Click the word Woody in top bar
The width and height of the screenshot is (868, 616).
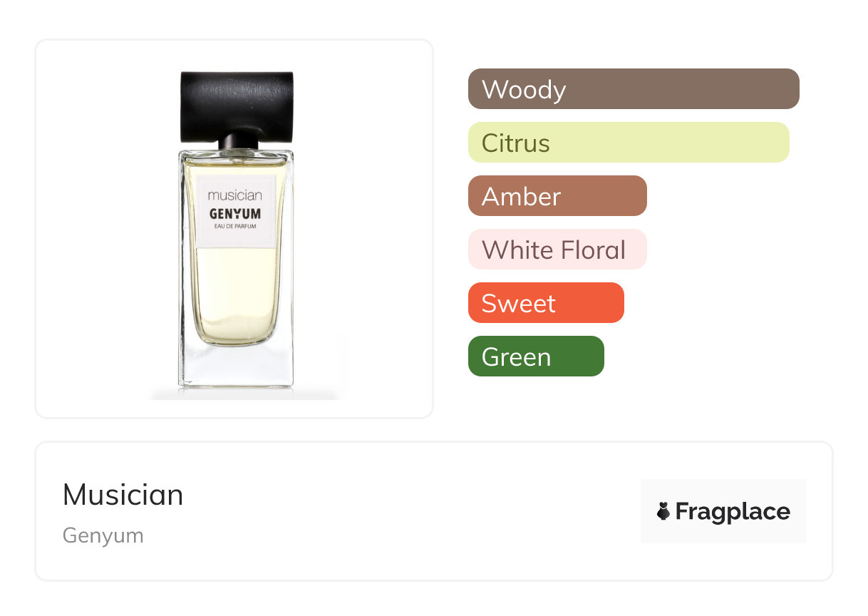tap(524, 90)
